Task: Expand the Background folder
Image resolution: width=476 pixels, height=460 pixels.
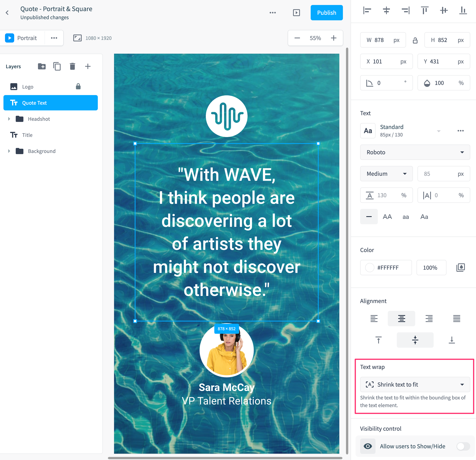Action: pyautogui.click(x=9, y=151)
